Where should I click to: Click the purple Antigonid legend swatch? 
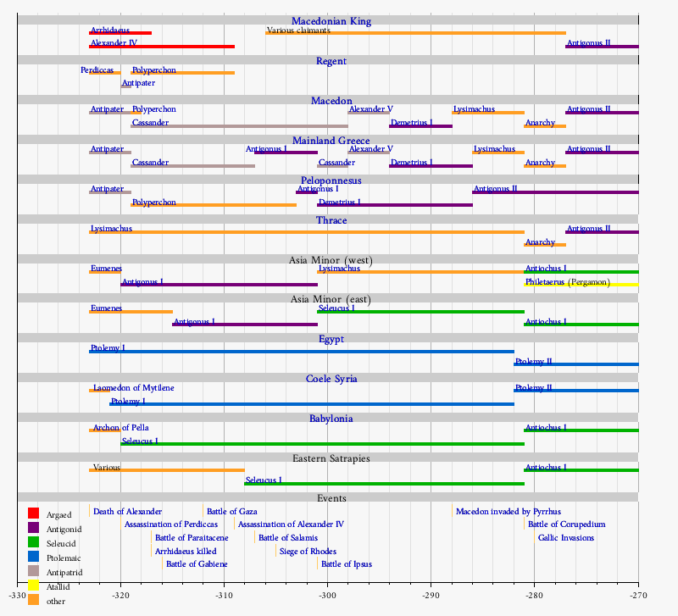pyautogui.click(x=34, y=528)
